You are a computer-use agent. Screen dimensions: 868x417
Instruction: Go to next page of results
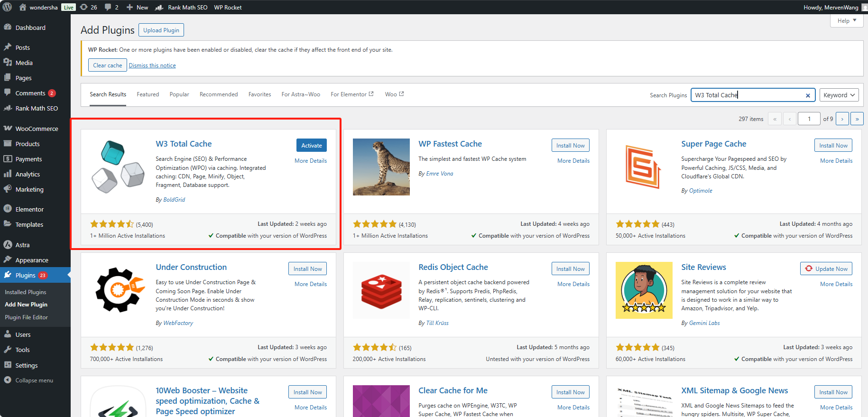[x=842, y=119]
